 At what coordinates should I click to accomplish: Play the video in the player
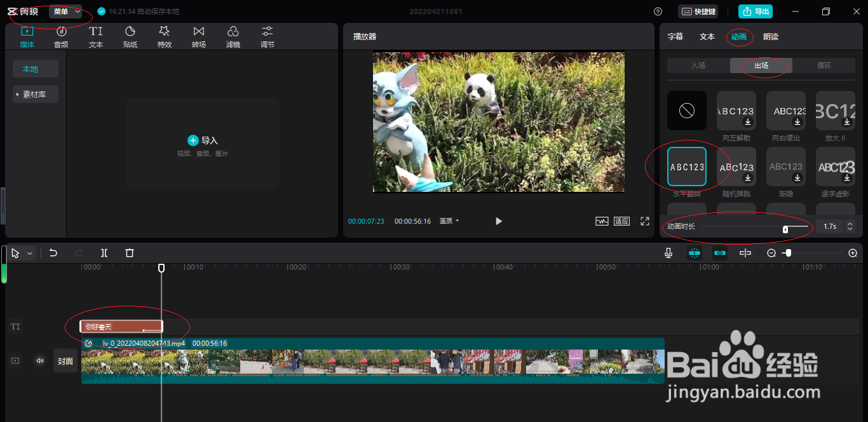coord(498,221)
